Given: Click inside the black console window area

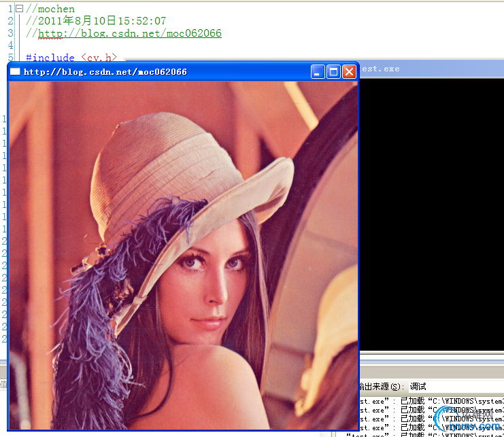Looking at the screenshot, I should pos(431,214).
